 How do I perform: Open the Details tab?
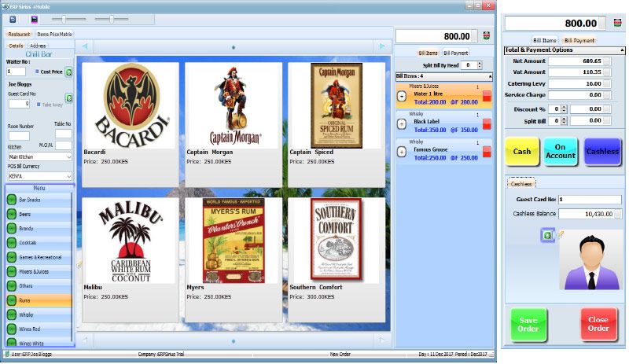pos(16,46)
